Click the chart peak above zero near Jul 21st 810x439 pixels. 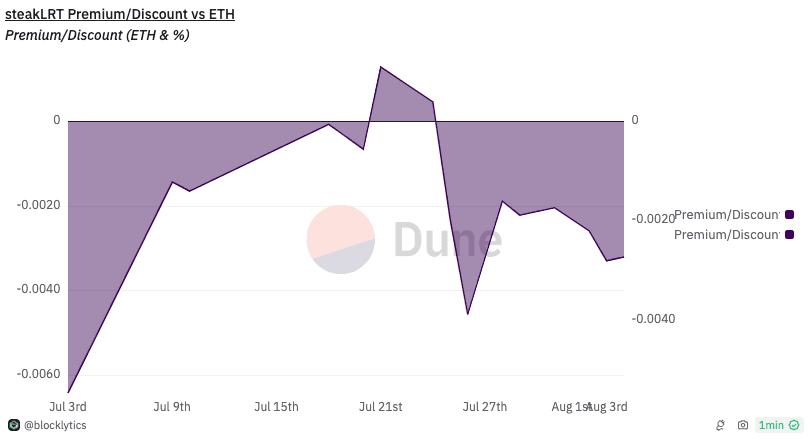point(381,67)
